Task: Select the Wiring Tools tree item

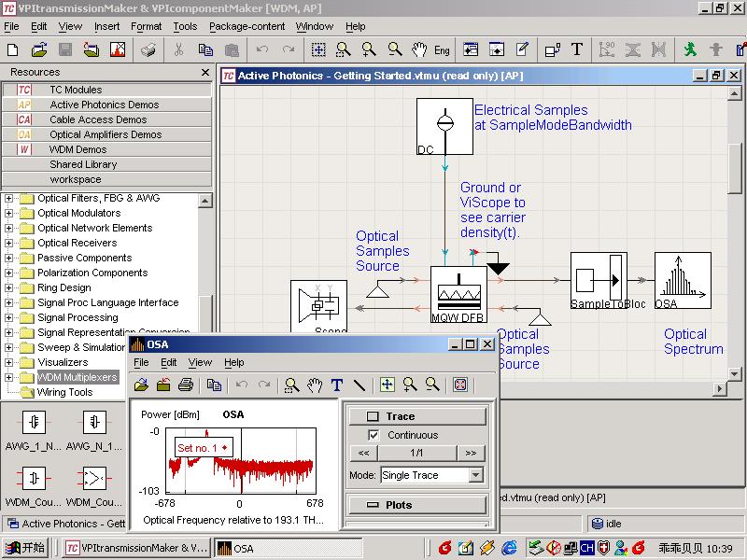Action: (x=64, y=392)
